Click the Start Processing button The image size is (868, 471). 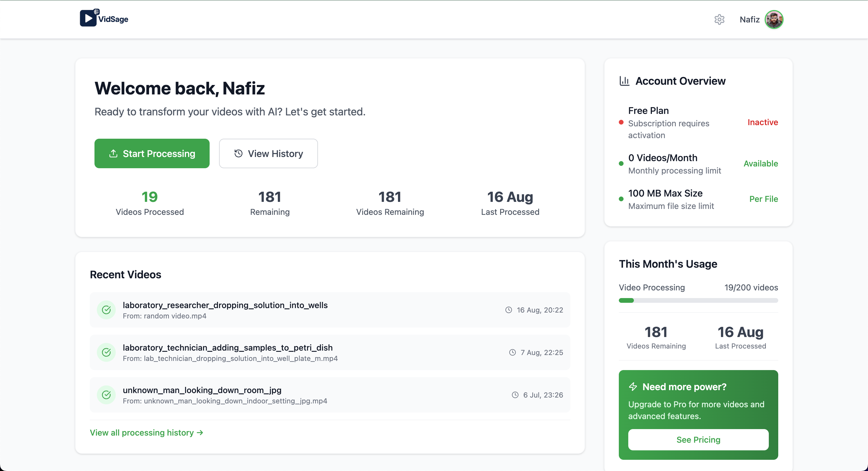(x=152, y=153)
